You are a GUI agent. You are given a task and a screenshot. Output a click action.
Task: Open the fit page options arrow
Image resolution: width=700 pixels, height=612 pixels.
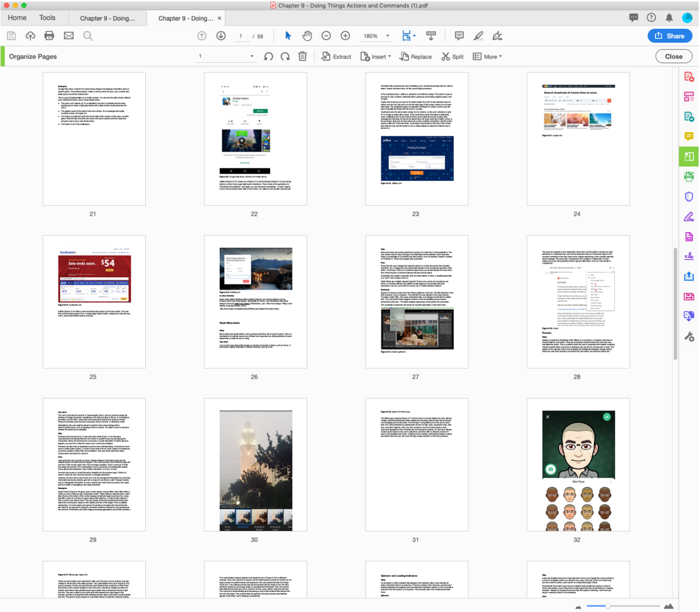coord(414,35)
